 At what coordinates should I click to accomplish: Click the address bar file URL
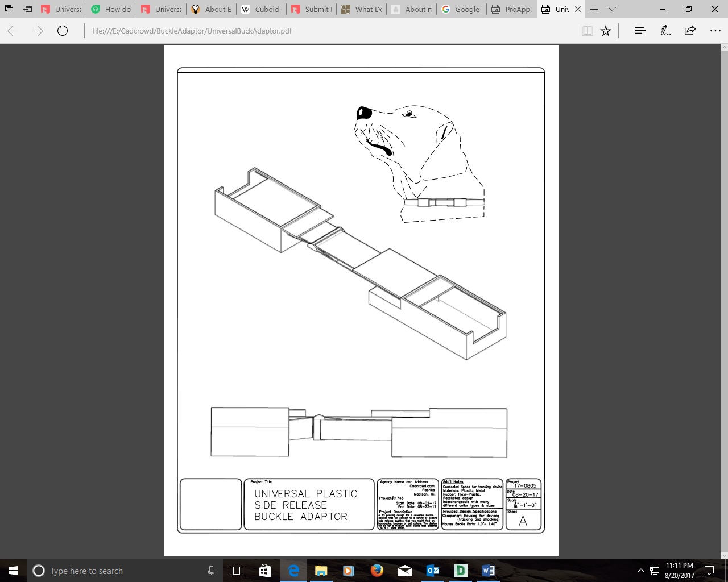pyautogui.click(x=192, y=31)
